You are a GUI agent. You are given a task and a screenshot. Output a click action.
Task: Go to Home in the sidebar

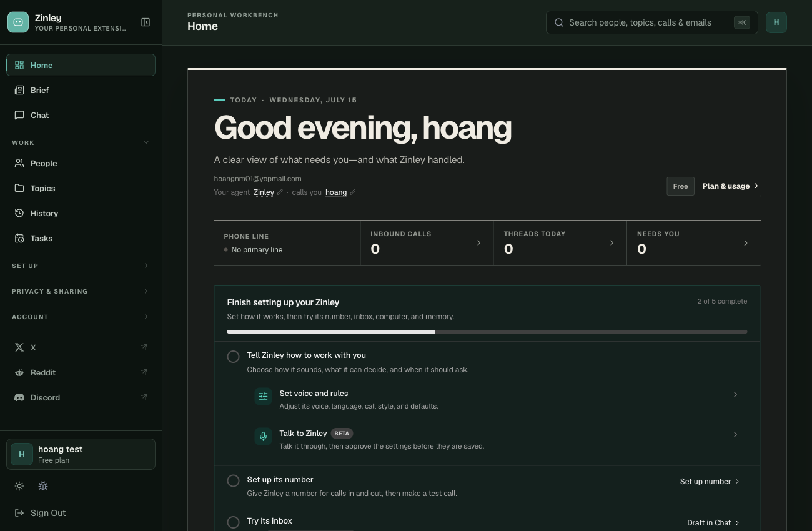pos(81,65)
